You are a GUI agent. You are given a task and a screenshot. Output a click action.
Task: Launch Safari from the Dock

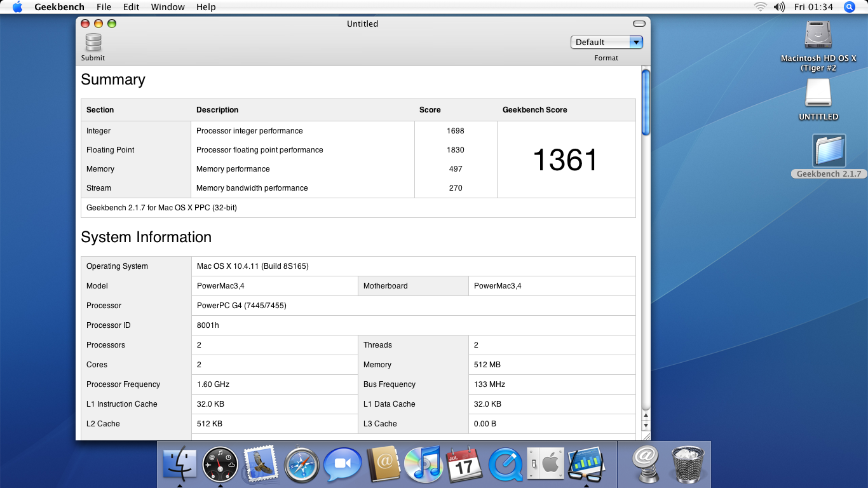coord(301,465)
